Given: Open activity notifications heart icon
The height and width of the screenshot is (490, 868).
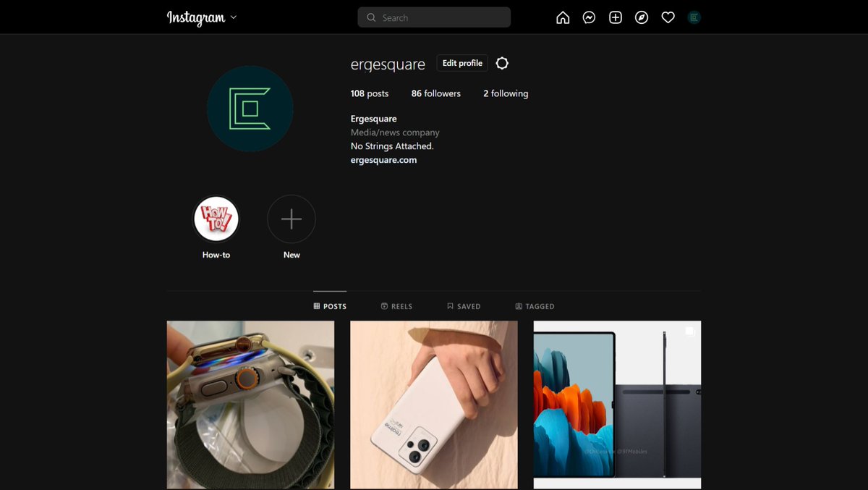Looking at the screenshot, I should coord(668,17).
